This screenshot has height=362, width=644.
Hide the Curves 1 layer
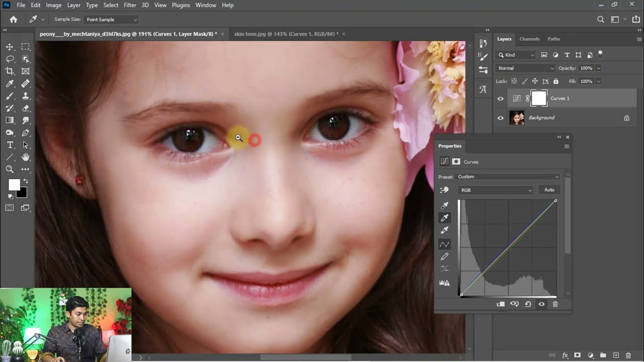(x=500, y=99)
